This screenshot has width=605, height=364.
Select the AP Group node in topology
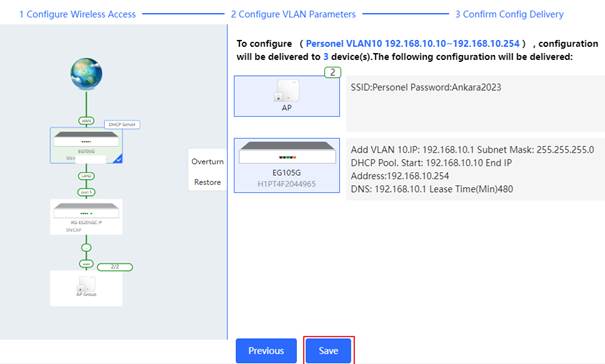pyautogui.click(x=86, y=288)
